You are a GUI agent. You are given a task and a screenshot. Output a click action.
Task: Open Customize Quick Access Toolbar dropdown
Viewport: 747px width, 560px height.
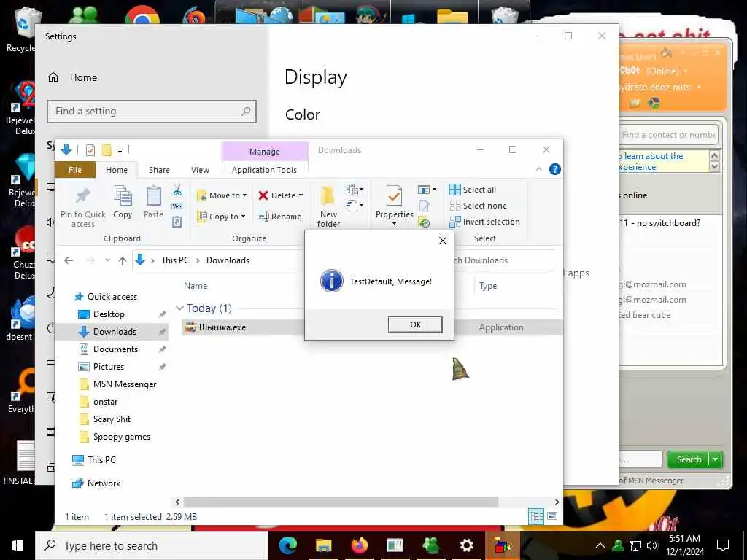click(120, 151)
